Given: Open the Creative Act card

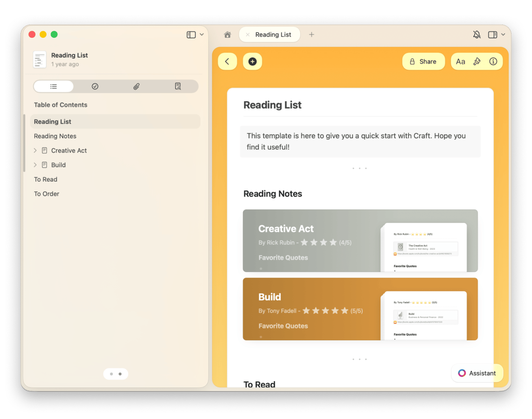Looking at the screenshot, I should point(360,240).
